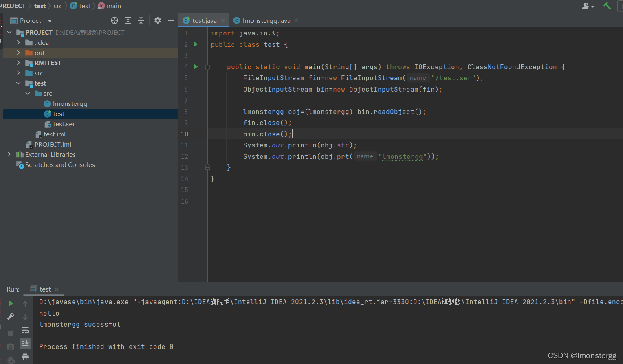Viewport: 623px width, 364px height.
Task: Collapse src folder inside test module
Action: click(x=28, y=93)
